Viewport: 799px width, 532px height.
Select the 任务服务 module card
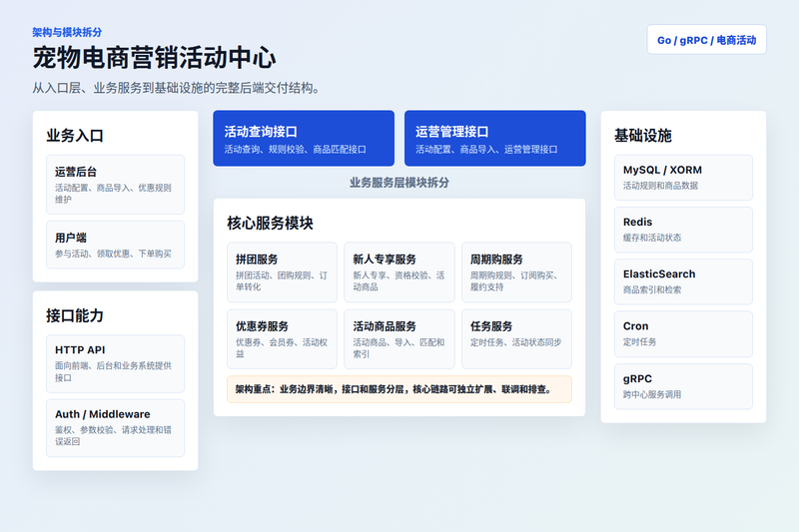point(516,339)
